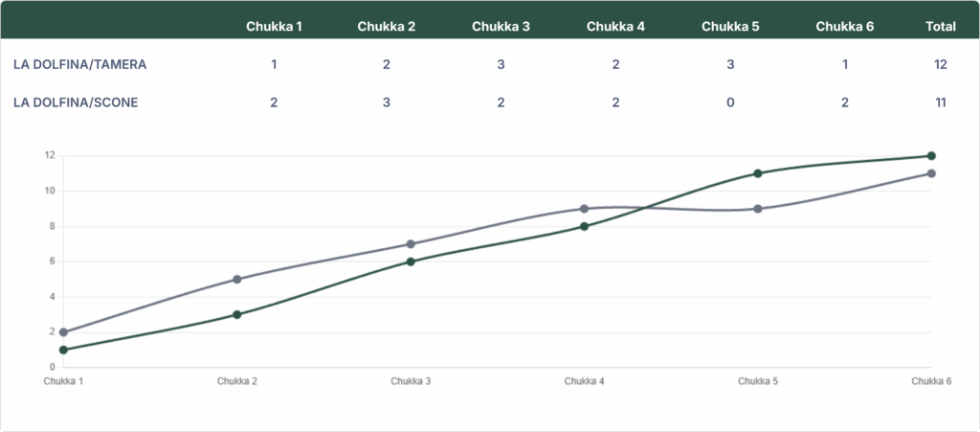Click the green data point at Chukka 6
Screen dimensions: 980x432
931,156
